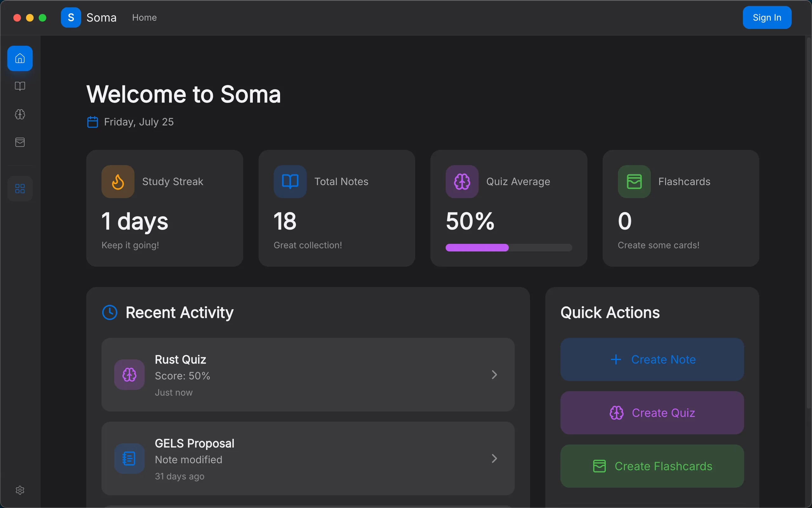Click the 'Just now' timestamp
Screen dimensions: 812x508
174,392
